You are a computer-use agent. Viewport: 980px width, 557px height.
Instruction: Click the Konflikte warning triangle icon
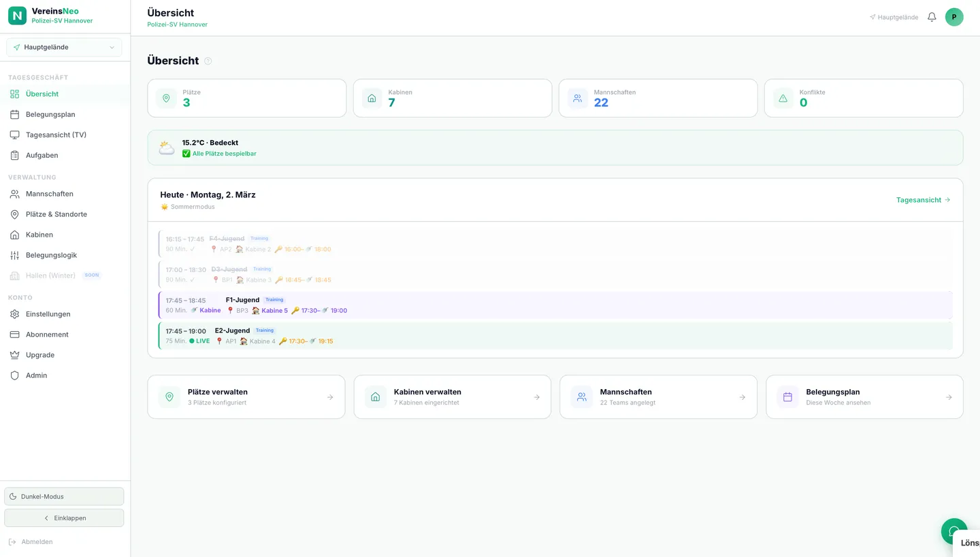(x=783, y=98)
